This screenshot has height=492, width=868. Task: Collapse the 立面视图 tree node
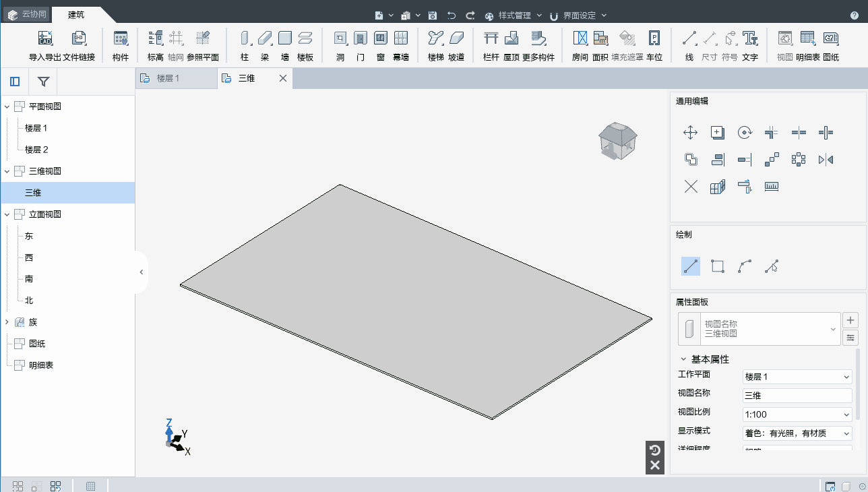tap(7, 214)
